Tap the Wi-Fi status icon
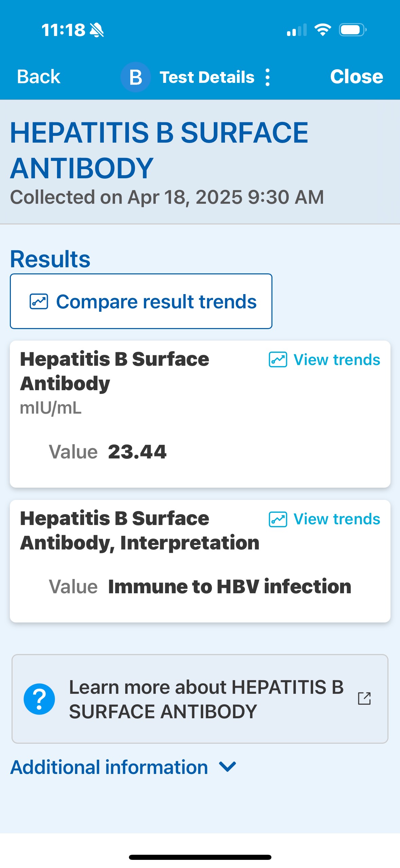The image size is (400, 868). (323, 30)
